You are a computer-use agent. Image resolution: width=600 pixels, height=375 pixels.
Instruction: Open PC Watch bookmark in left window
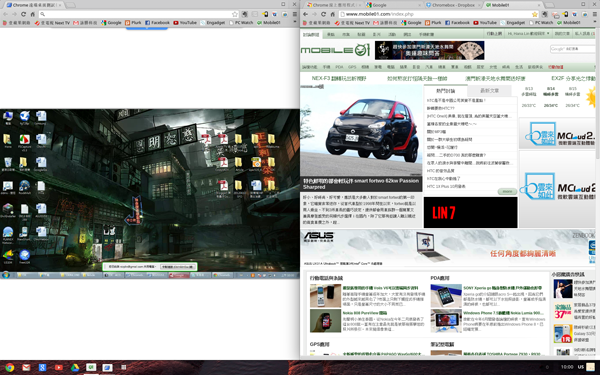point(241,23)
